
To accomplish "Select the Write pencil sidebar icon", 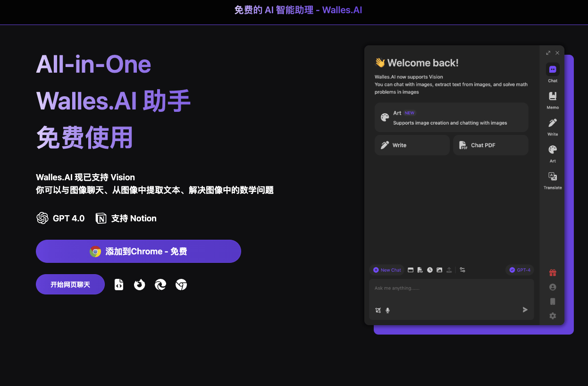I will click(553, 123).
